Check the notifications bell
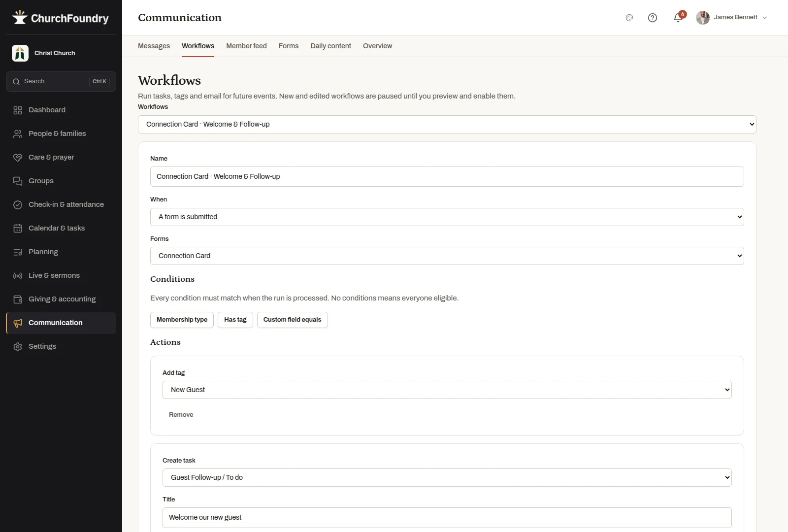Viewport: 788px width, 532px height. (678, 18)
